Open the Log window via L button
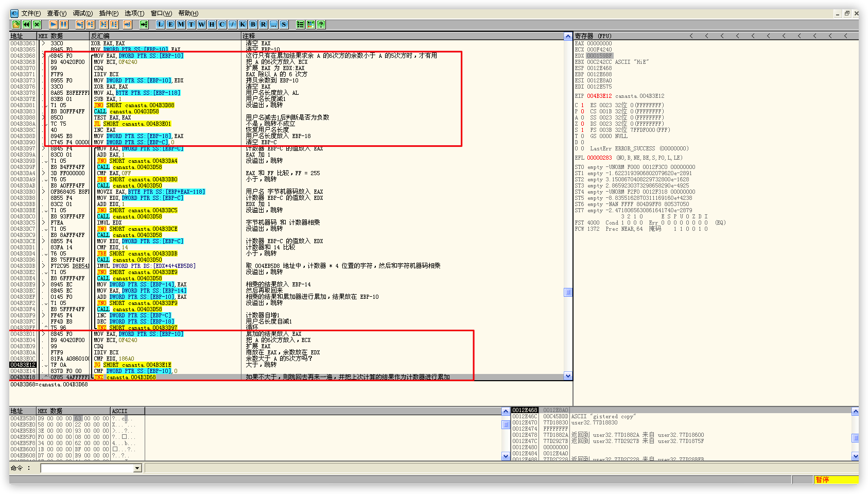Image resolution: width=868 pixels, height=494 pixels. point(161,24)
